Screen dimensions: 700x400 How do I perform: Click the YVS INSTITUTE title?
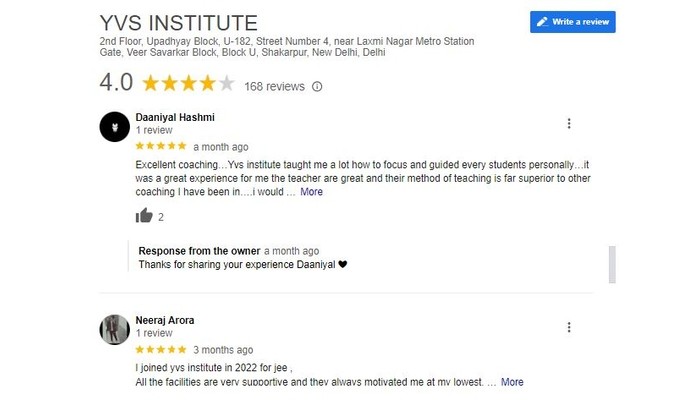(x=179, y=23)
